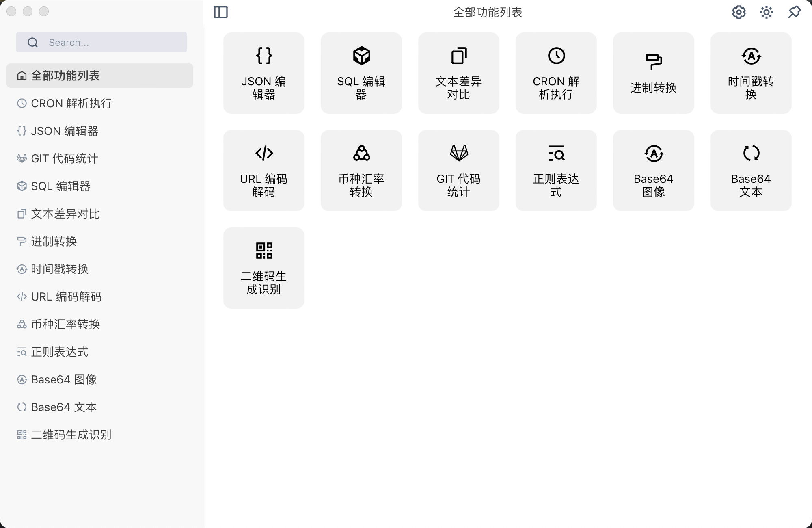Toggle light/dark theme sun icon

(x=766, y=12)
